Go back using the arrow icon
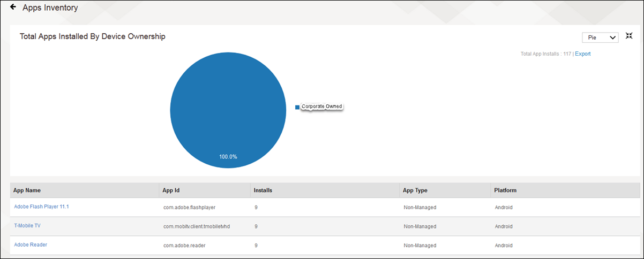Screen dimensions: 644x259 [13, 7]
